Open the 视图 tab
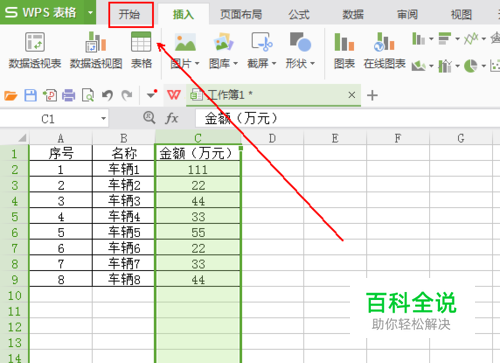Screen dimensions: 500x363 (461, 15)
